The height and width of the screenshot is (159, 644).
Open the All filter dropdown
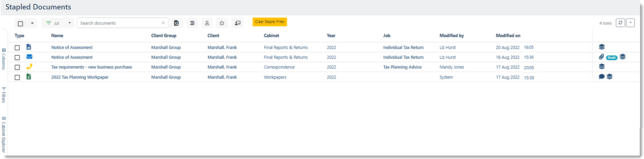(x=58, y=23)
